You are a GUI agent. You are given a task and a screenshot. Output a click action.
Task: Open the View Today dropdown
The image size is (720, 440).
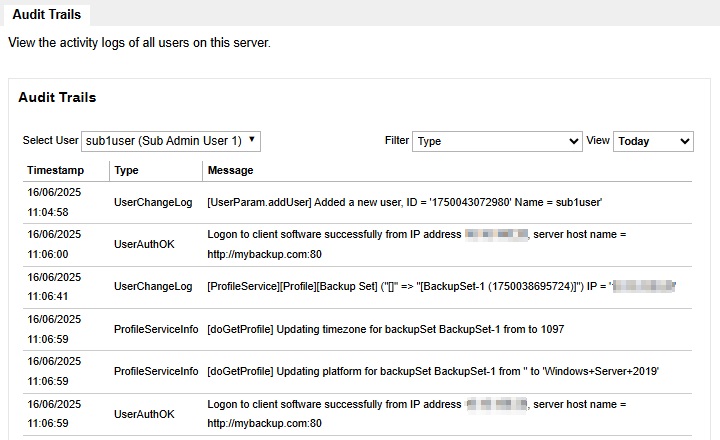pyautogui.click(x=653, y=141)
